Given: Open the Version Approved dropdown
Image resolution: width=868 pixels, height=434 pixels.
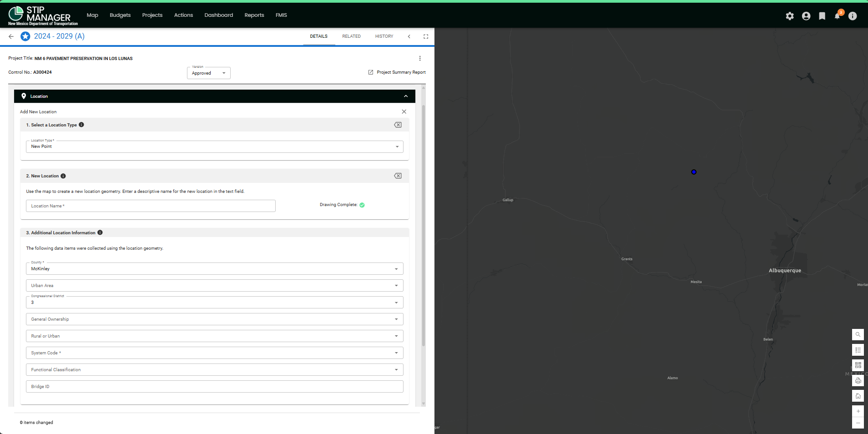Looking at the screenshot, I should pyautogui.click(x=209, y=73).
